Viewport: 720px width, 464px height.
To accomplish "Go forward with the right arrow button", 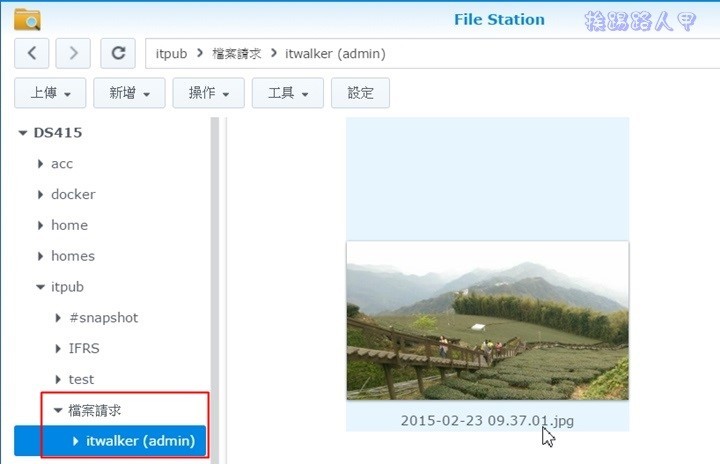I will pos(74,53).
